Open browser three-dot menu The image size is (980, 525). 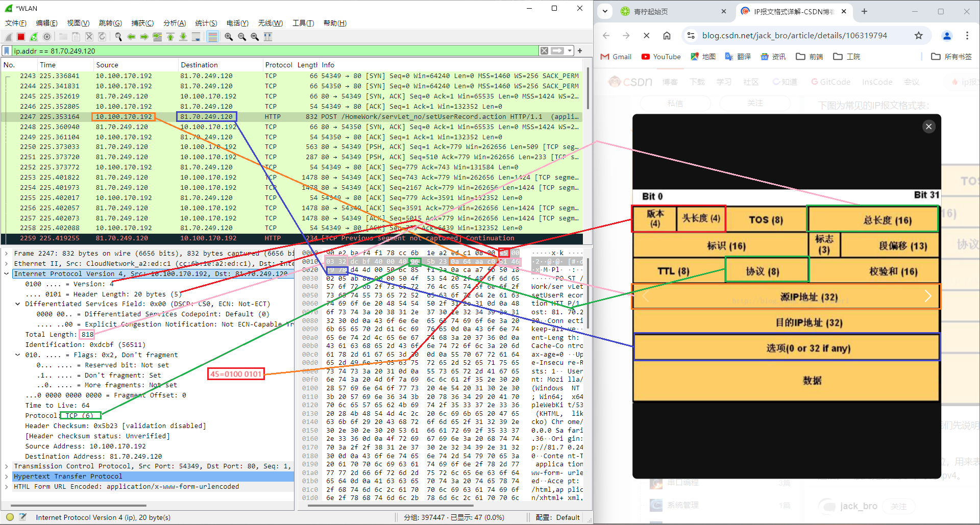[967, 36]
